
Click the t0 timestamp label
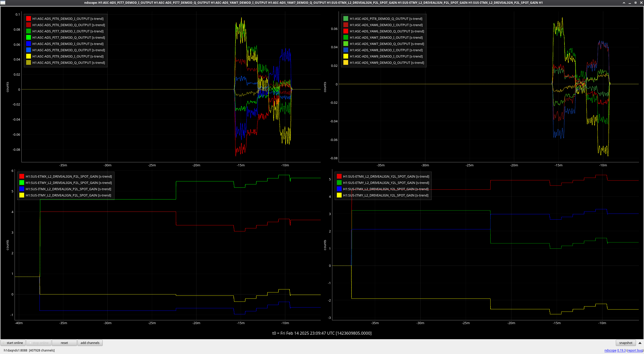click(322, 333)
